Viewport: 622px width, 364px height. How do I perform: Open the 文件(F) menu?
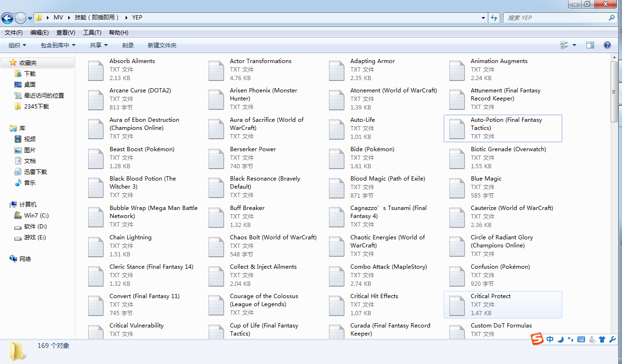click(14, 33)
